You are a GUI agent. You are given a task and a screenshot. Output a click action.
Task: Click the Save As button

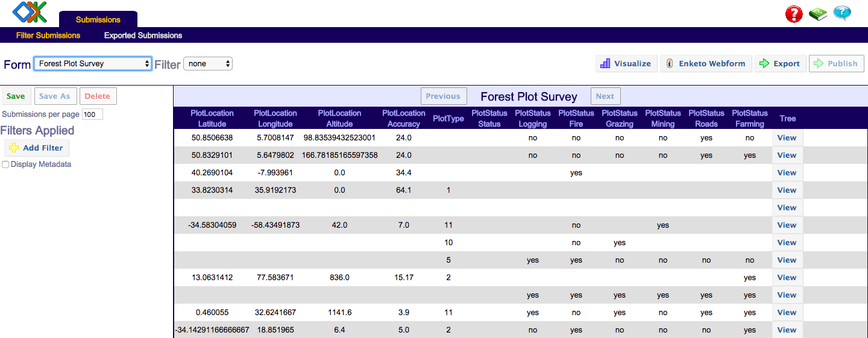coord(55,96)
